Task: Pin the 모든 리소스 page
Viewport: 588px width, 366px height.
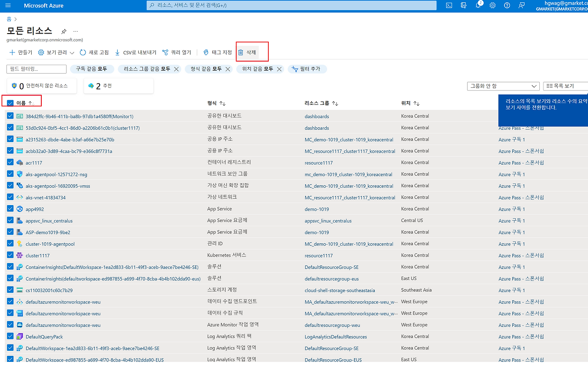Action: pyautogui.click(x=63, y=31)
